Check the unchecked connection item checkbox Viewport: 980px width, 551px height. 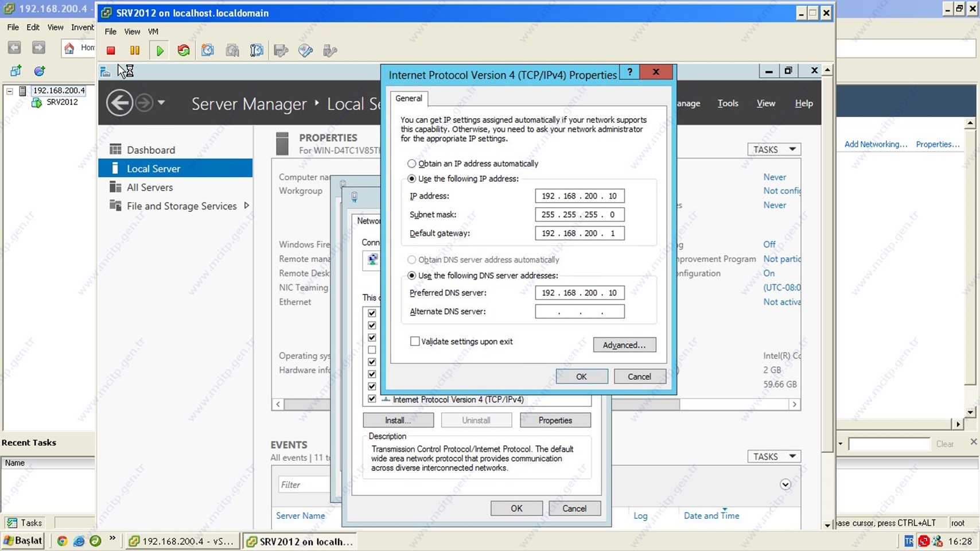click(372, 350)
